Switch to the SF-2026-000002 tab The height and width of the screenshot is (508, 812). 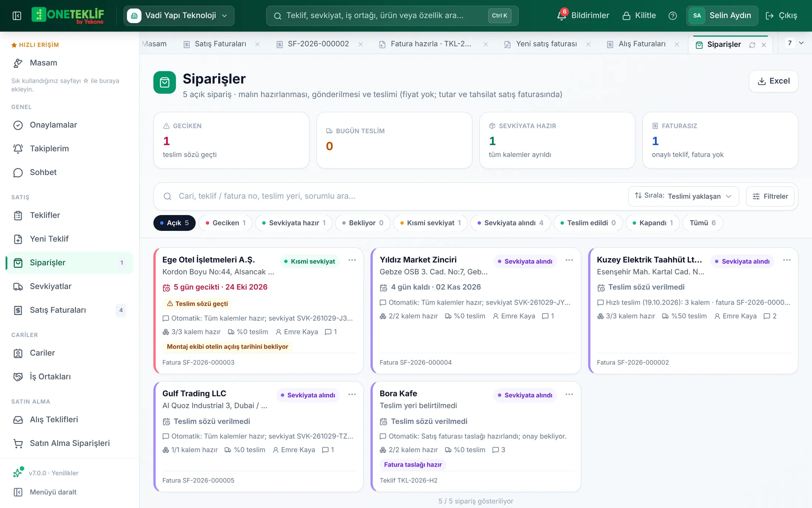[318, 44]
